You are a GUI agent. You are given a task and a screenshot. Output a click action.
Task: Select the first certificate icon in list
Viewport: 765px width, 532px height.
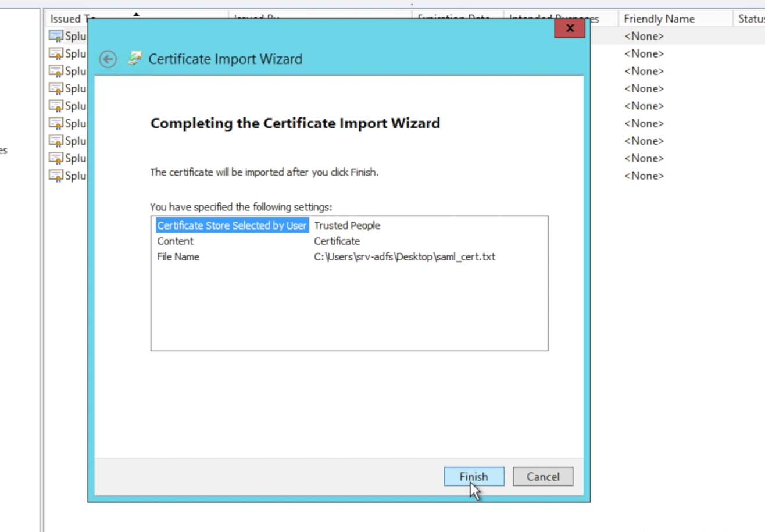(x=56, y=36)
